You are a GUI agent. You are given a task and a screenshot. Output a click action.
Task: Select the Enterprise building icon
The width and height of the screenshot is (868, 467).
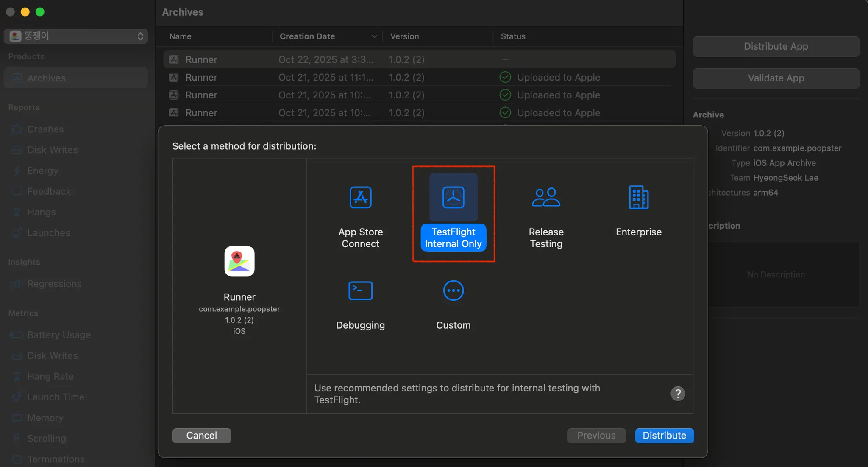click(638, 197)
